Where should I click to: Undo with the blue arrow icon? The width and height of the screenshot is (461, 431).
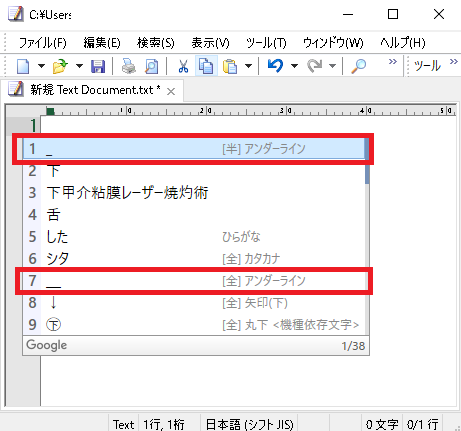(x=275, y=66)
